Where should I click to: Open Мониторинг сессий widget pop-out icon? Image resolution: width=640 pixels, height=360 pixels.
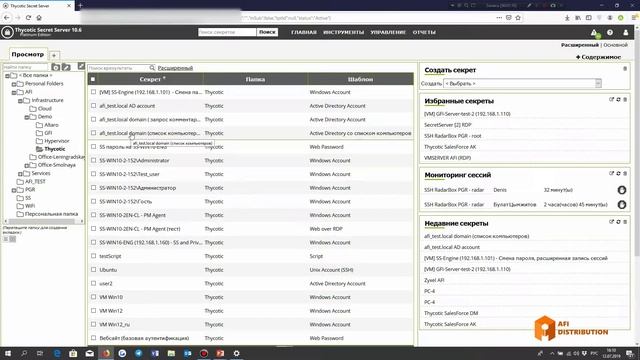point(611,173)
